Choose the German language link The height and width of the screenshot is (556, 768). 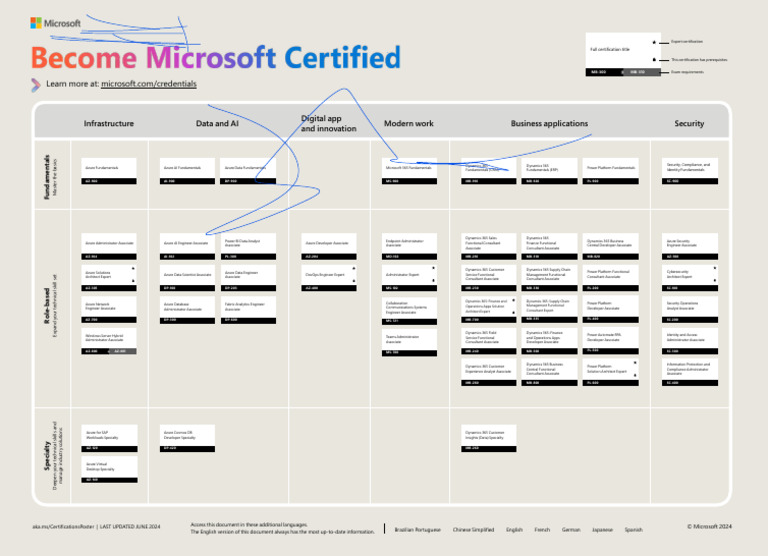[x=571, y=530]
